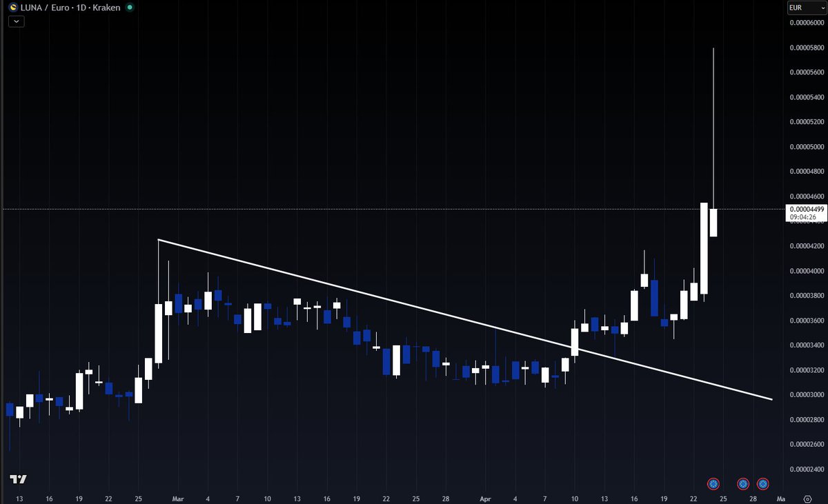Image resolution: width=828 pixels, height=504 pixels.
Task: Click price axis label 0.00003000
Action: [x=807, y=395]
